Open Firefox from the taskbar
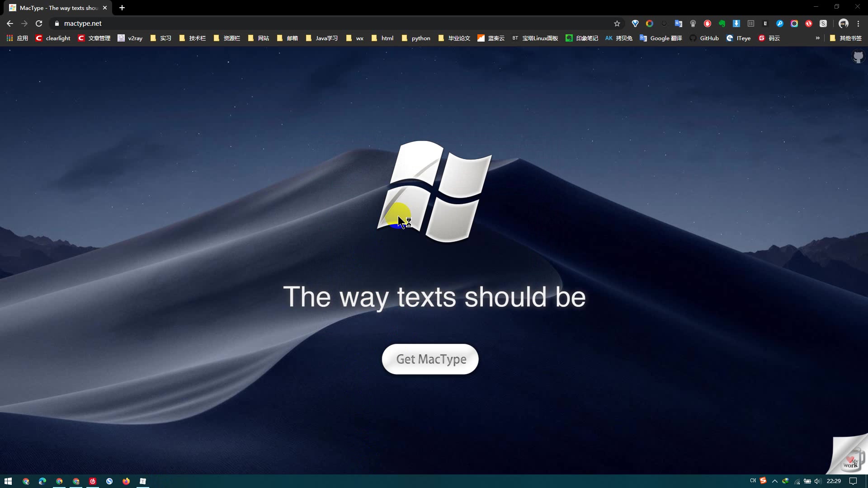 click(x=126, y=481)
